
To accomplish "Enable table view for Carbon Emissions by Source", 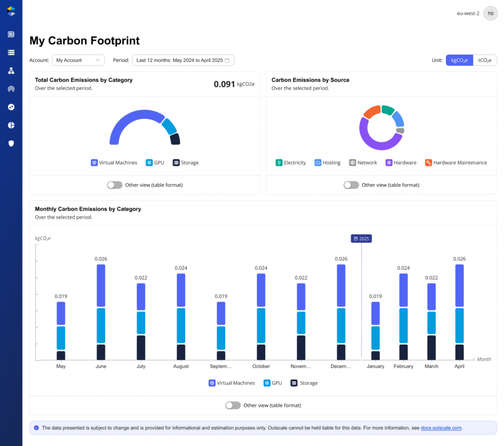I will tap(351, 185).
